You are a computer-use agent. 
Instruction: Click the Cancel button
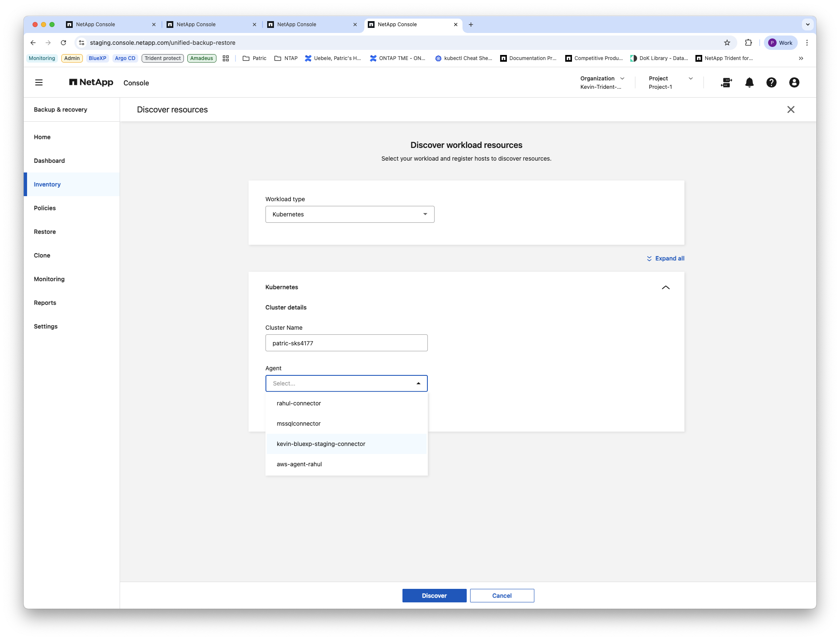click(x=502, y=596)
